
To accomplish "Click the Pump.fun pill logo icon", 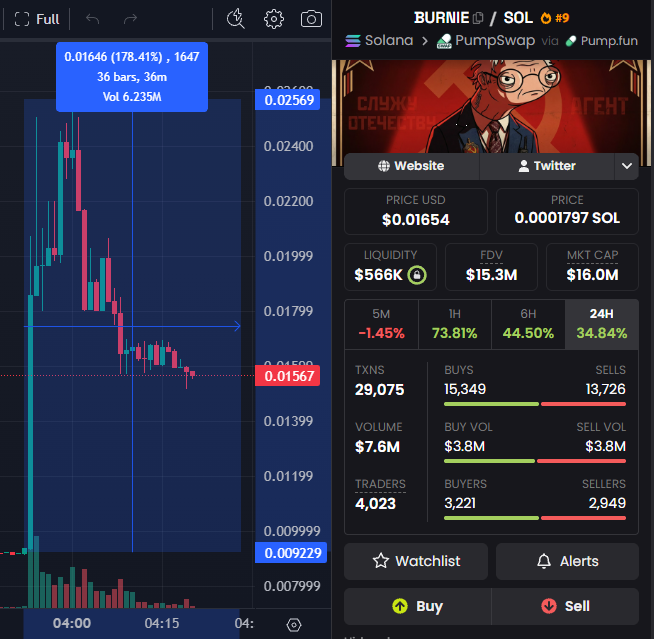I will point(571,41).
